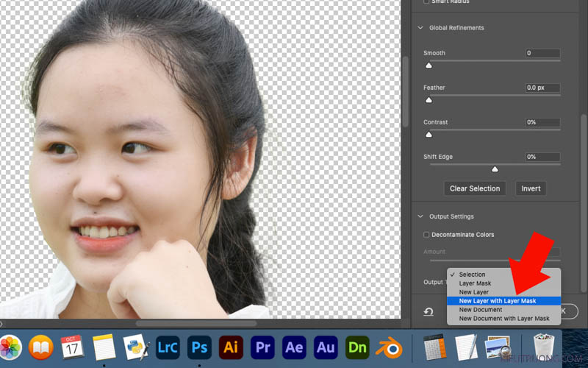Viewport: 588px width, 368px height.
Task: Open the Calendar showing Oct 17
Action: (x=72, y=347)
